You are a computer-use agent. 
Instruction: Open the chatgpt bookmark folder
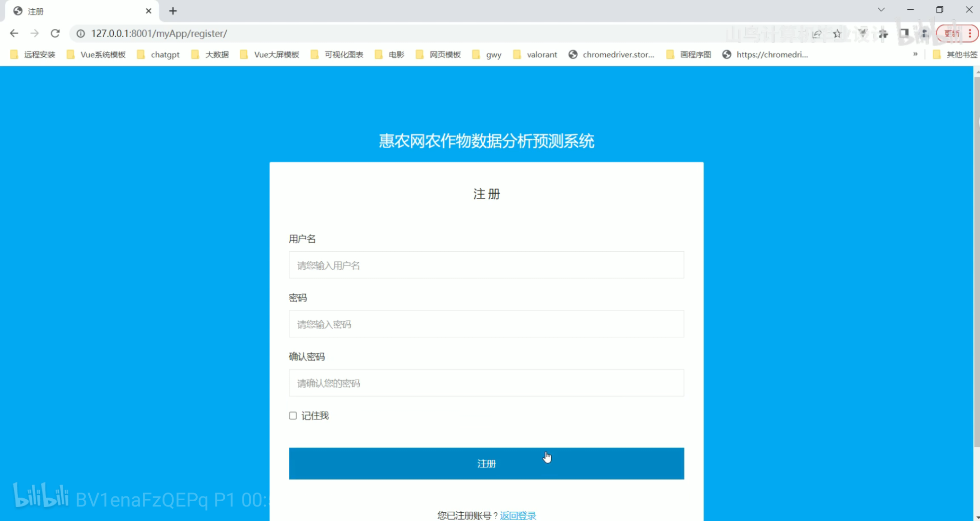[159, 55]
